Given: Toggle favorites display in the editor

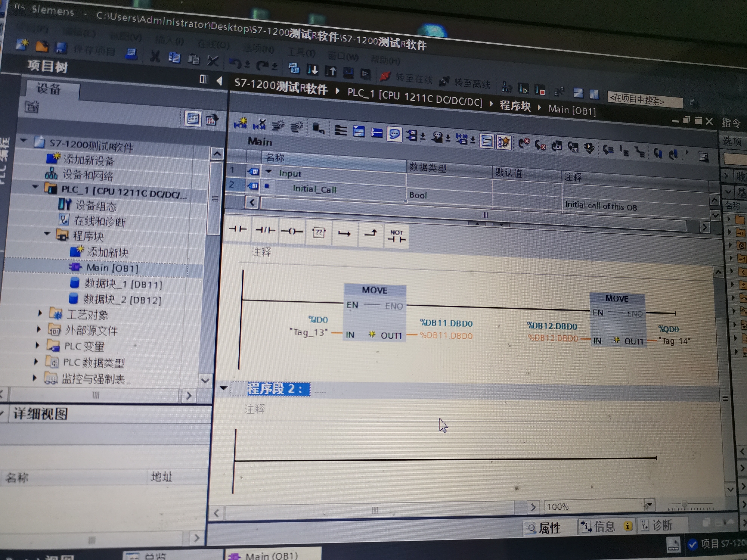Looking at the screenshot, I should pyautogui.click(x=503, y=142).
